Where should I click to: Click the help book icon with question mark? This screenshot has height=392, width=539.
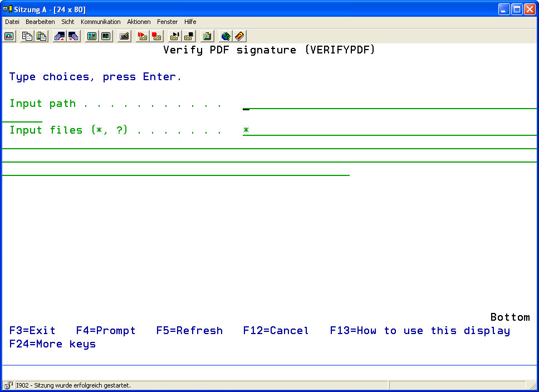coord(239,36)
